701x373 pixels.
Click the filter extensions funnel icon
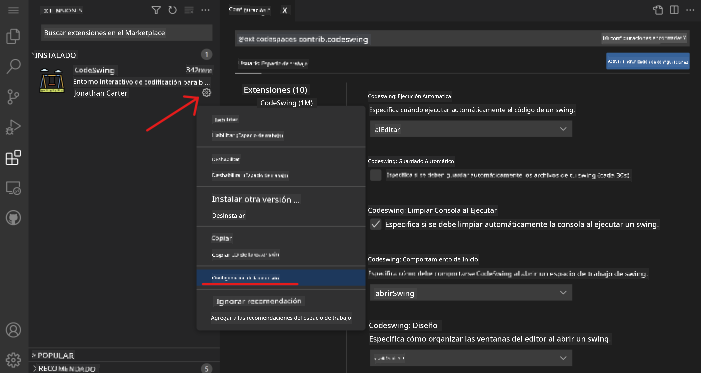tap(156, 10)
